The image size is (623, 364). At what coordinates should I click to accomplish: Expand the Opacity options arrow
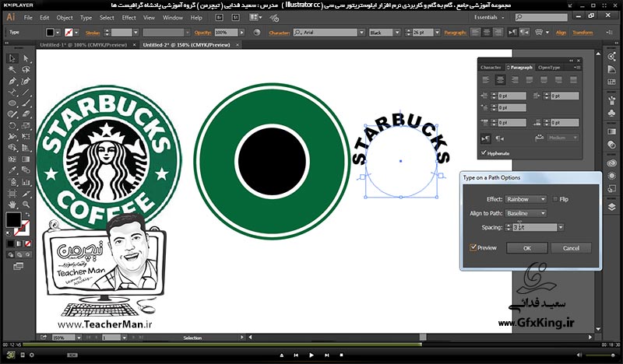(x=242, y=33)
